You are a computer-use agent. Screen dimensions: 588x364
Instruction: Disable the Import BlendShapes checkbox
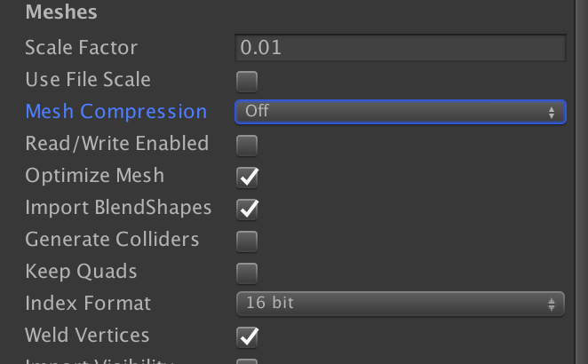click(247, 209)
